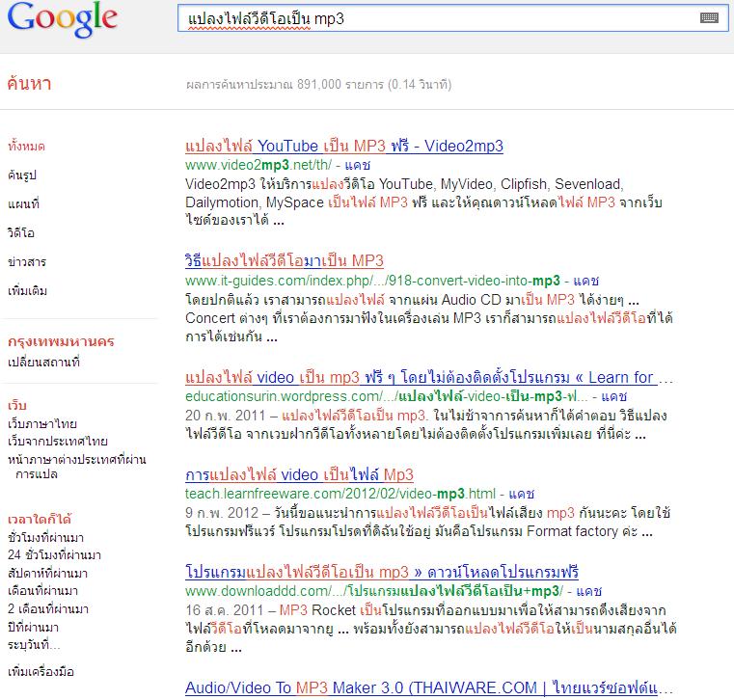
Task: Choose หน้าภาษาต่างประเทศที่ผ่านการแปล translated pages filter
Action: coord(77,467)
